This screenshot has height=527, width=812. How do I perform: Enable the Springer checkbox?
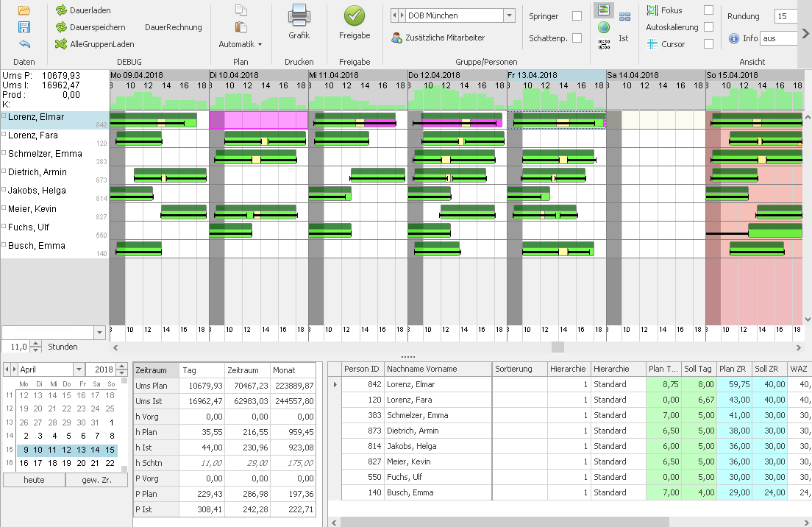pyautogui.click(x=577, y=15)
